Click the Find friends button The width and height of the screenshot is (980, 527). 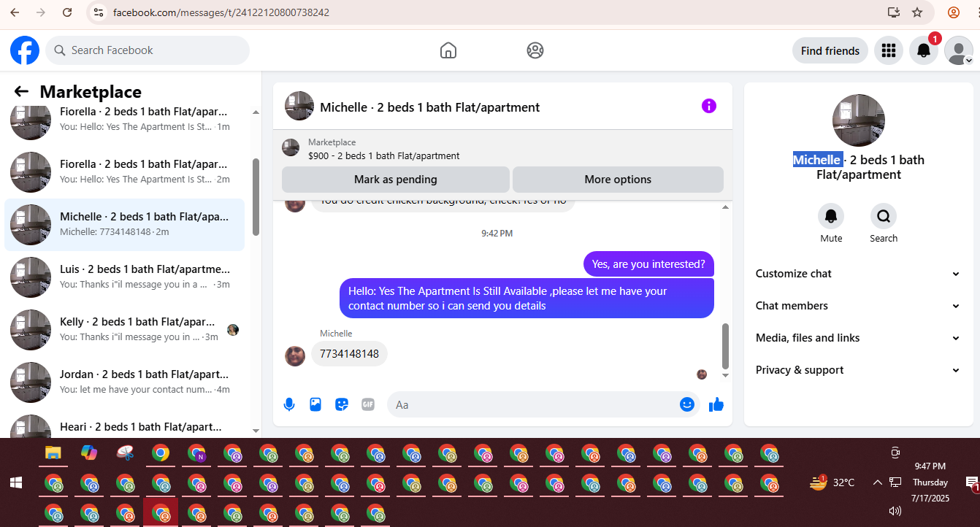(830, 50)
